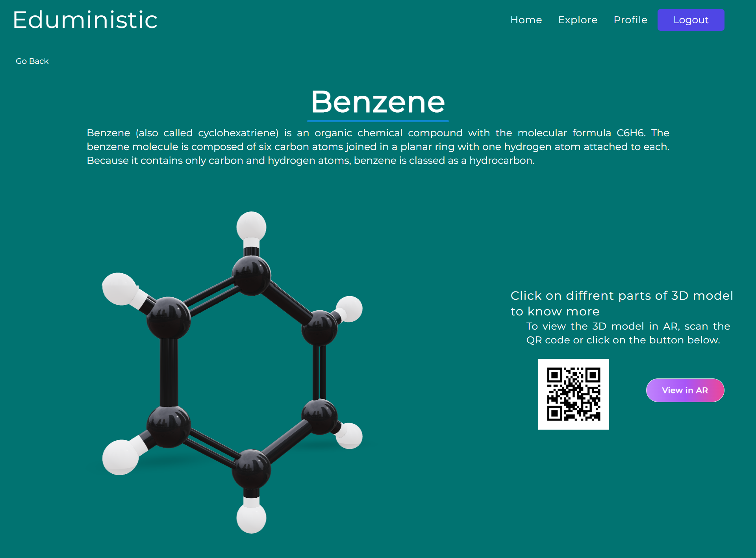
Task: Click the Benzene heading title
Action: (378, 102)
